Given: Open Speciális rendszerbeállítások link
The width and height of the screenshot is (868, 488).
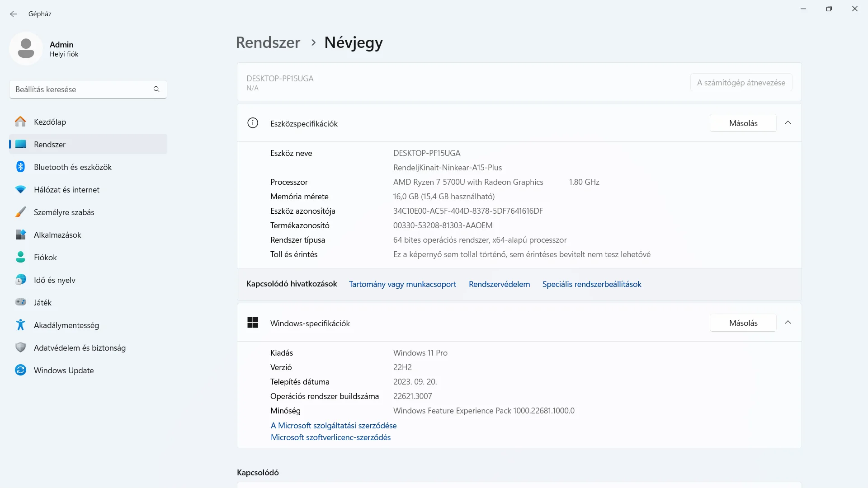Looking at the screenshot, I should (592, 284).
